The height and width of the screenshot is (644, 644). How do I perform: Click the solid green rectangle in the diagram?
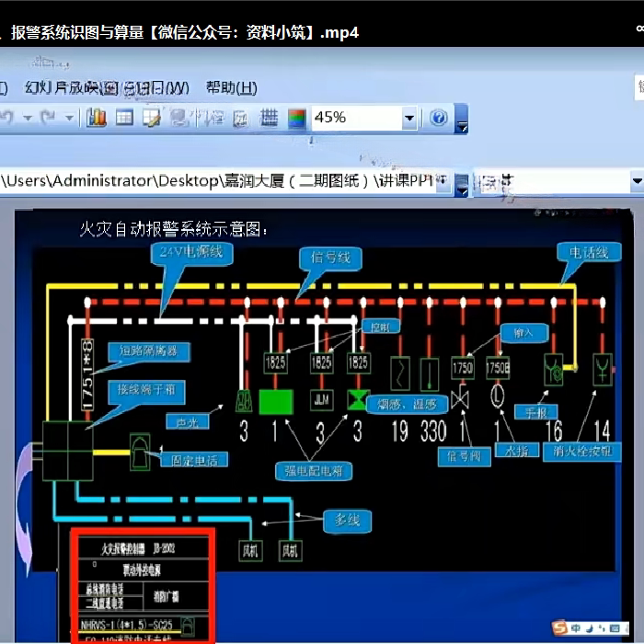point(276,402)
